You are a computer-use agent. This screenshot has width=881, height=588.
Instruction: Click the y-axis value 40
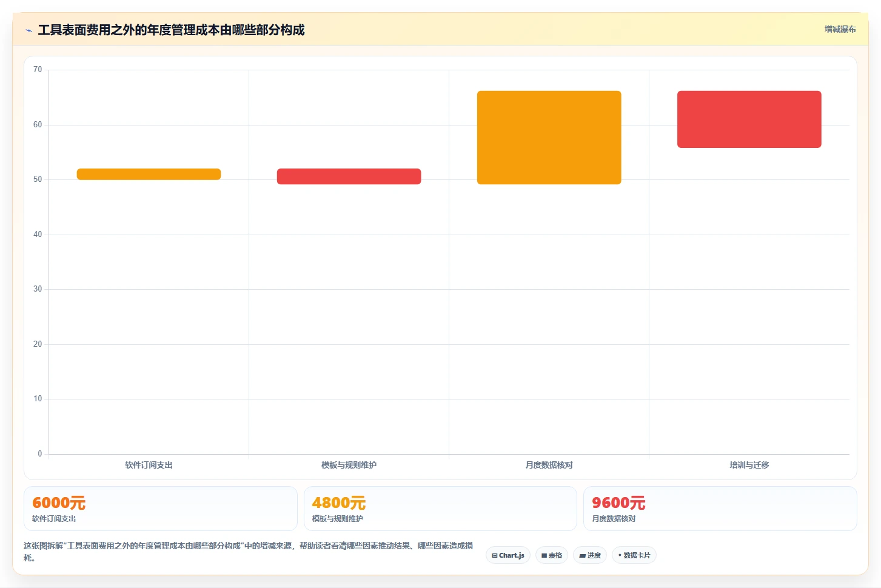tap(38, 235)
